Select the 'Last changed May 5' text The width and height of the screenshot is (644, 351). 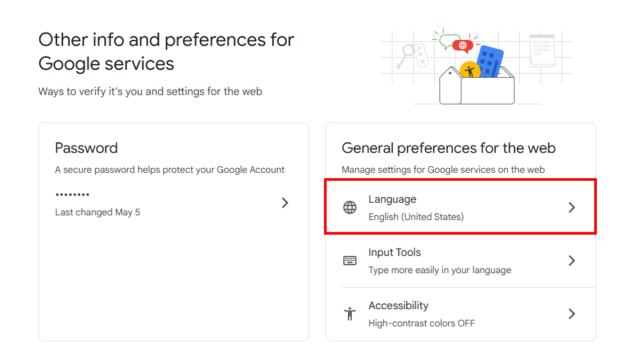[x=98, y=212]
